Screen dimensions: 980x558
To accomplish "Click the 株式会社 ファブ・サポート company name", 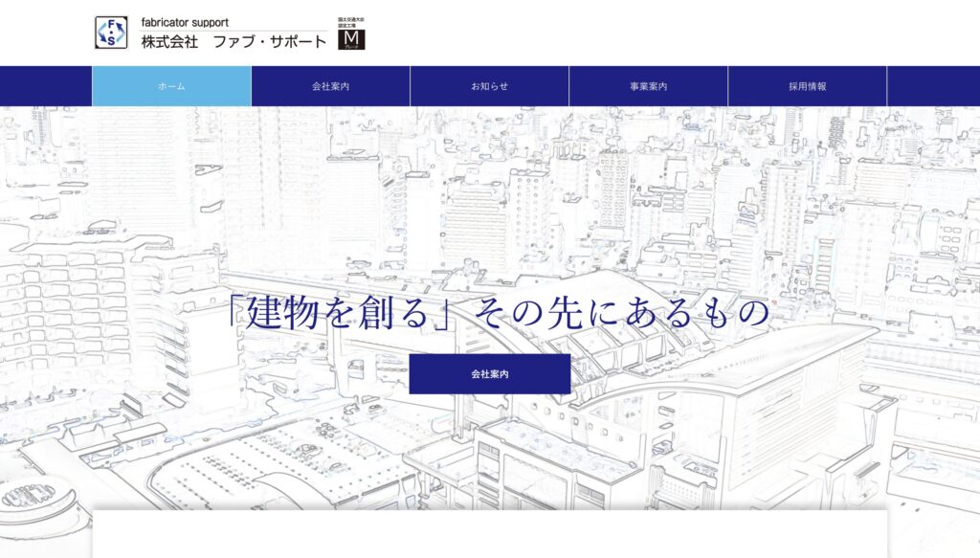I will (x=233, y=42).
